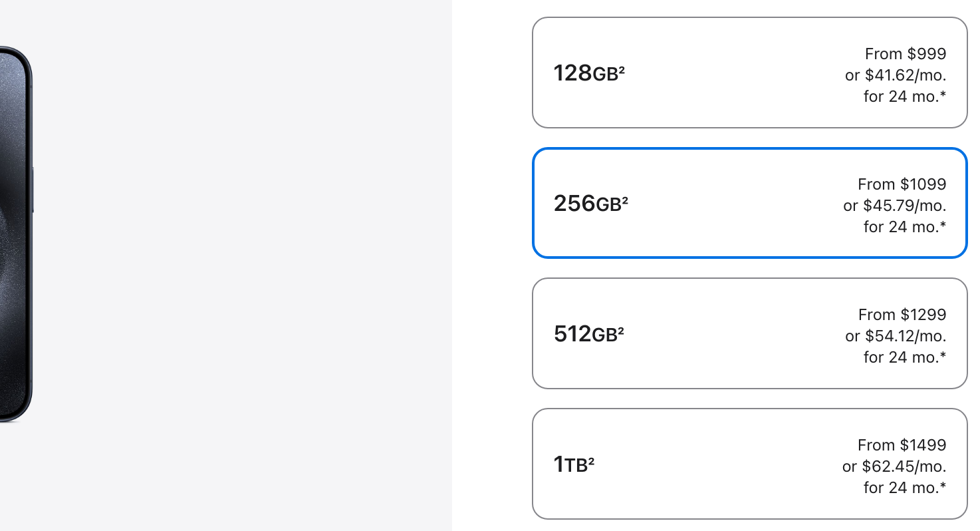Click the 'From $999' price text
The height and width of the screenshot is (531, 980).
click(905, 54)
